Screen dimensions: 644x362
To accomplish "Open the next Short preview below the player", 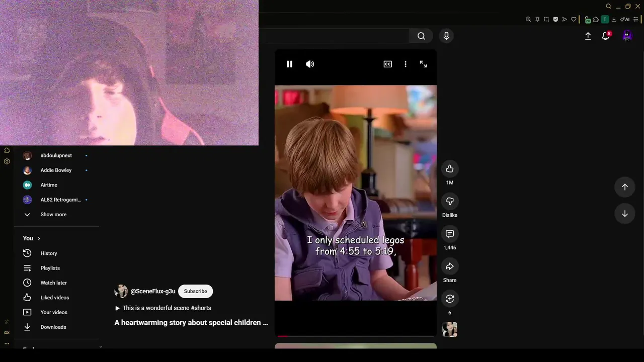I will [355, 346].
